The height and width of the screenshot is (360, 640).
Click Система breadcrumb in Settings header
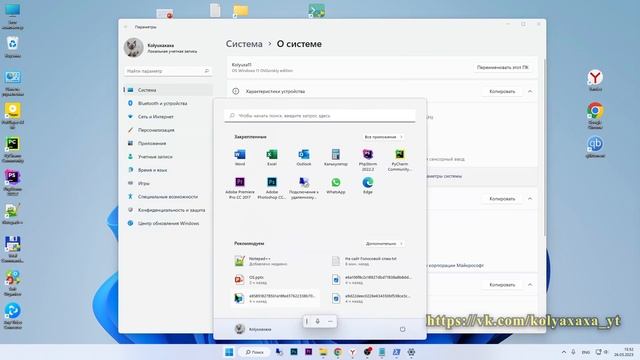(x=244, y=44)
